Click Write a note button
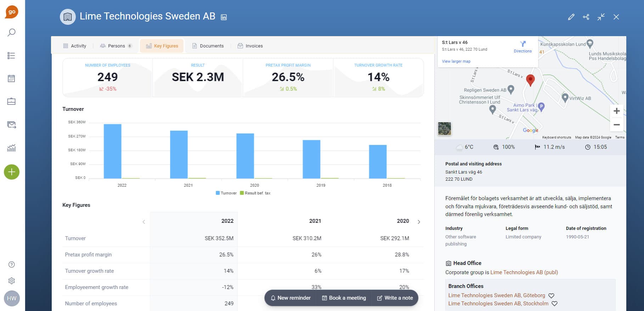Screen dimensions: 644x311 point(395,298)
